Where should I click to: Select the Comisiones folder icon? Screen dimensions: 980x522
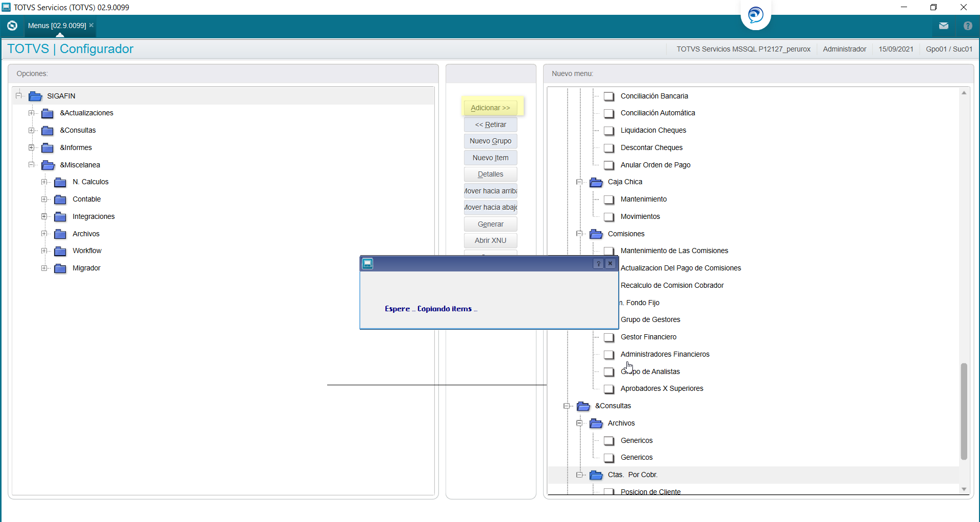tap(596, 234)
